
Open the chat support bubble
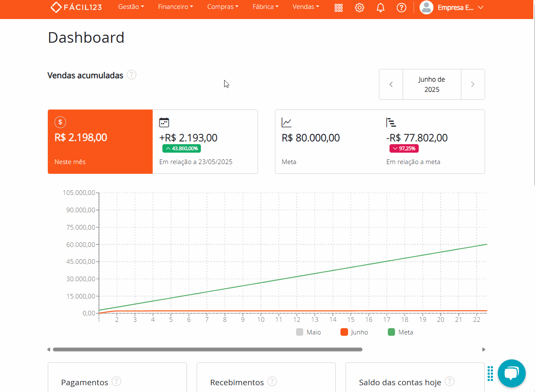tap(511, 373)
